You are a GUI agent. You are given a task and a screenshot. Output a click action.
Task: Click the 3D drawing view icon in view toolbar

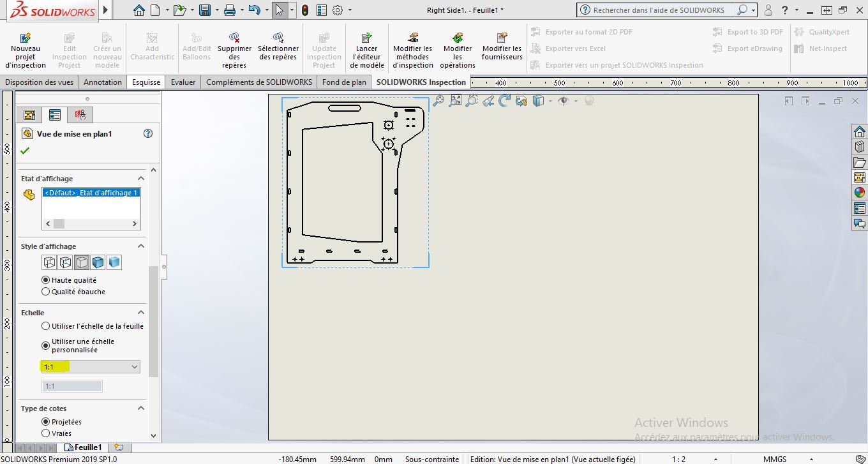tap(521, 101)
